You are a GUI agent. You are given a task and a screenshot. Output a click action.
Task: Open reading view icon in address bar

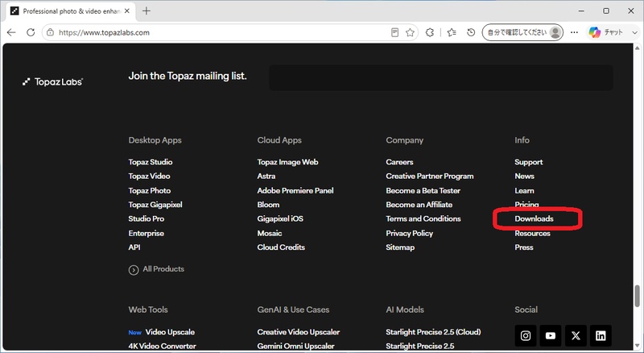[x=394, y=32]
